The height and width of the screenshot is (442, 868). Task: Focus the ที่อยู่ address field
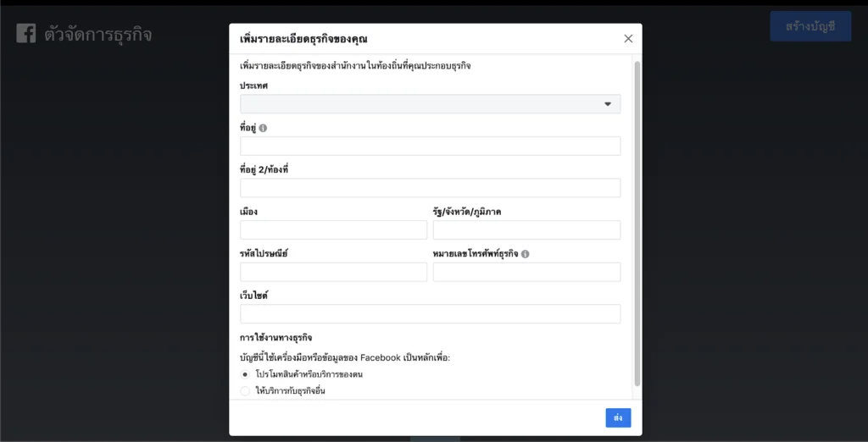tap(430, 146)
